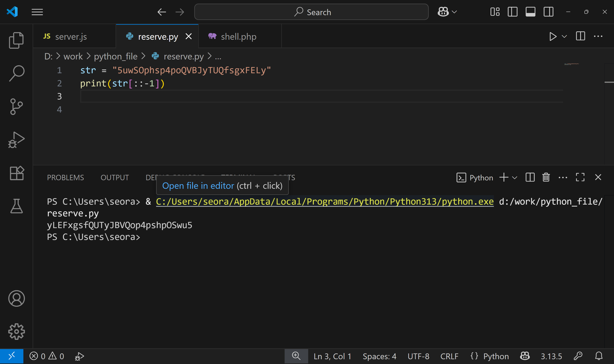Open the Manage gear menu
Screen dimensions: 614x364
(16, 331)
